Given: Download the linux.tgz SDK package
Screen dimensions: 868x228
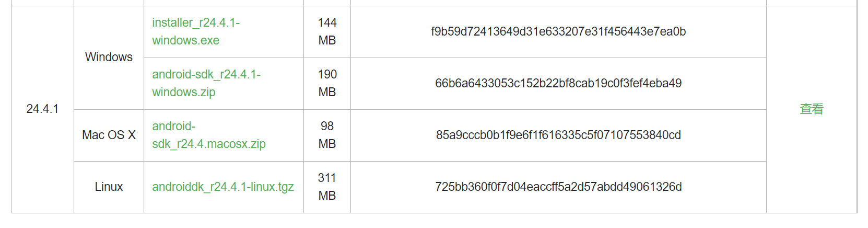Looking at the screenshot, I should point(223,187).
